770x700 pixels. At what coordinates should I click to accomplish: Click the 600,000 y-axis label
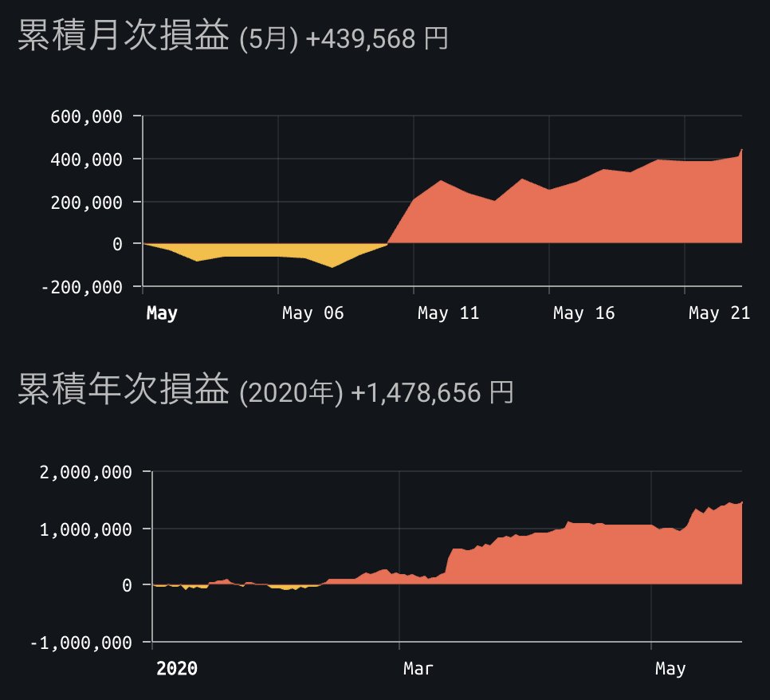pos(86,117)
